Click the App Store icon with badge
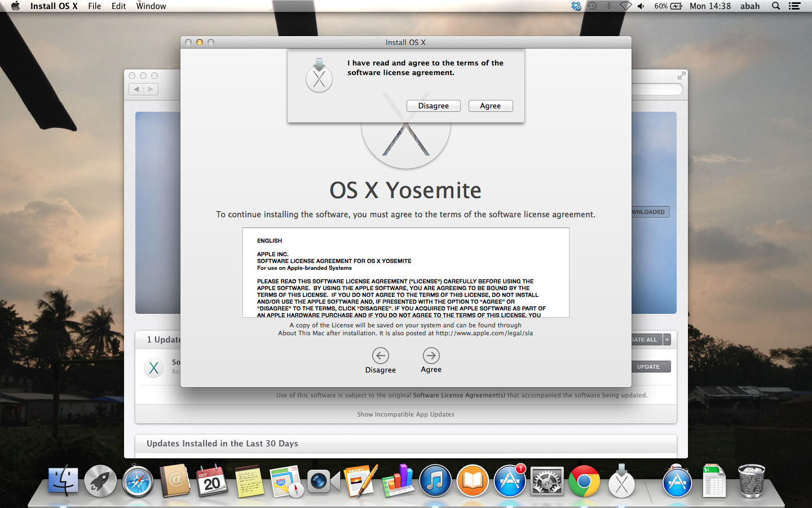This screenshot has width=812, height=508. pos(509,481)
